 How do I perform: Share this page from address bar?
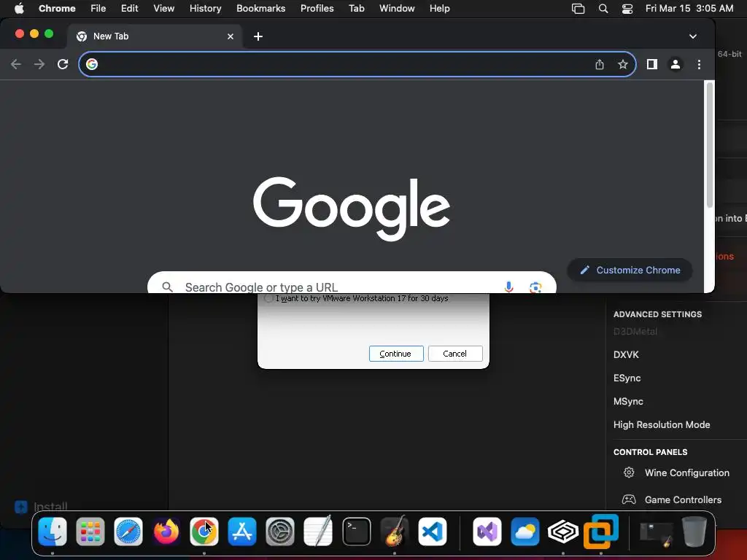point(600,64)
